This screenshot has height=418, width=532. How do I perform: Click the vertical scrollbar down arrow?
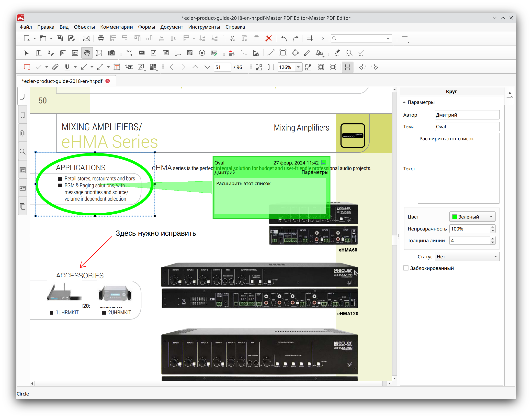394,378
